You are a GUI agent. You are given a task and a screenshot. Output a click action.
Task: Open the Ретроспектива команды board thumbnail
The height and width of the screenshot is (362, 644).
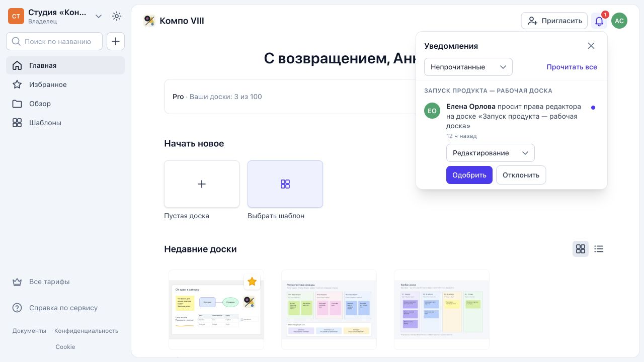pos(329,309)
